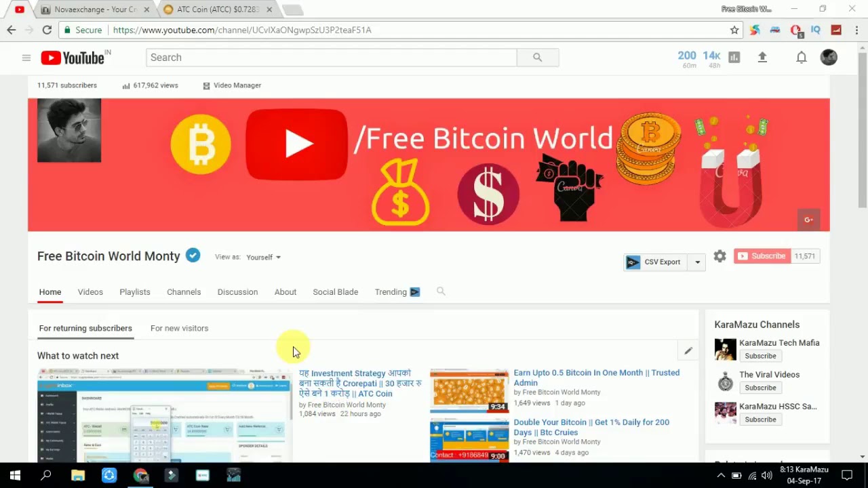Open 11,571 subscribers link
868x488 pixels.
click(x=67, y=85)
